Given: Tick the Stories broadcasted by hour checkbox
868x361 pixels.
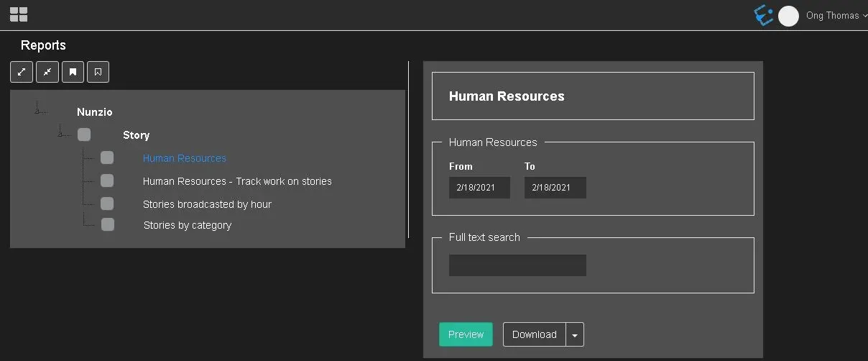Looking at the screenshot, I should (107, 204).
